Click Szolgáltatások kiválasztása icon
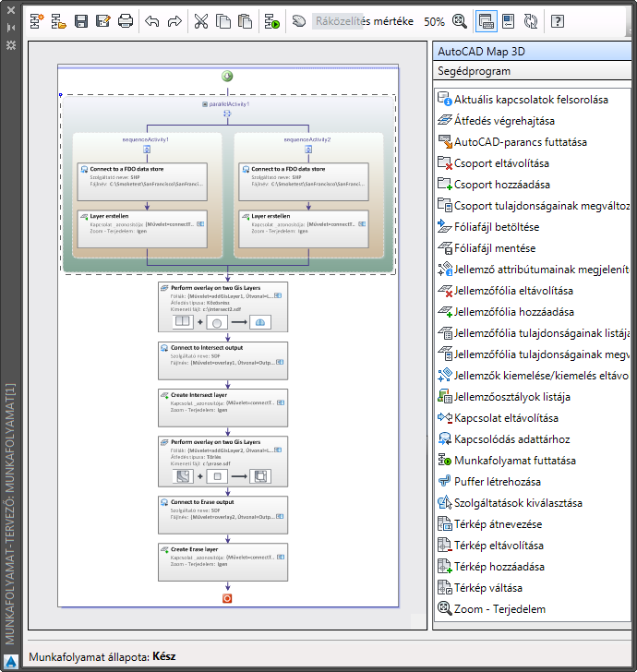Screen dimensions: 637x672 coord(445,503)
